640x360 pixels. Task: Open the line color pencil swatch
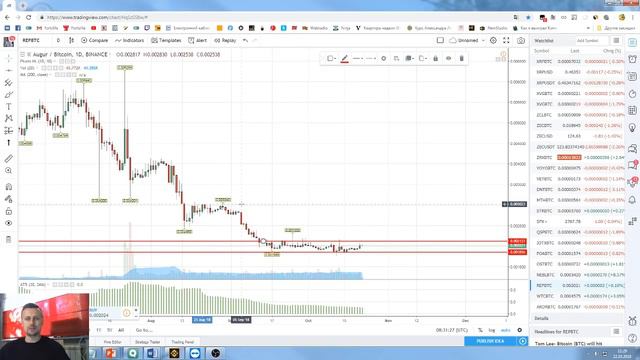[344, 59]
